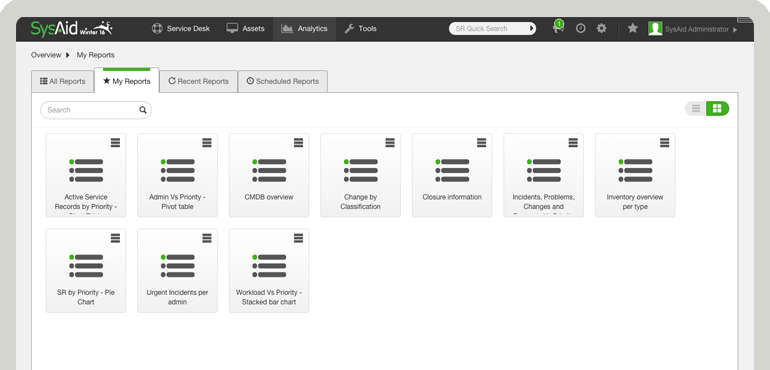This screenshot has width=770, height=370.
Task: Open Closure information report icon
Action: (452, 171)
